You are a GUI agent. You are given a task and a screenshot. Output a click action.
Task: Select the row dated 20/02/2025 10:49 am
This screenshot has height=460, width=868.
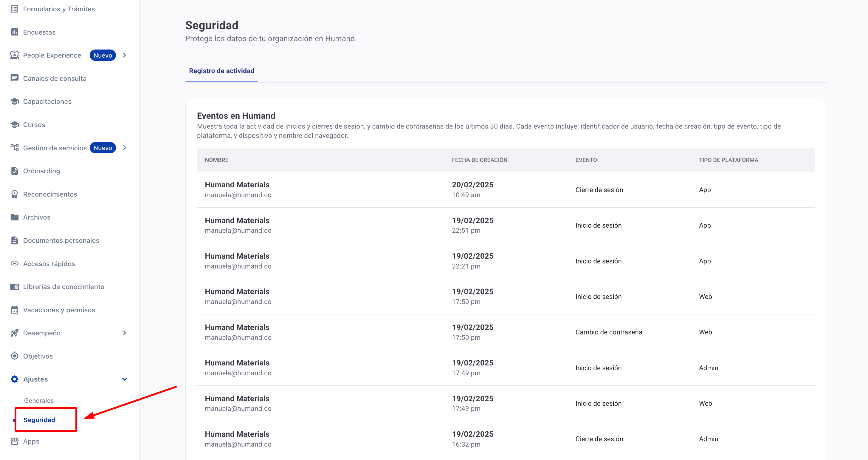pos(506,190)
